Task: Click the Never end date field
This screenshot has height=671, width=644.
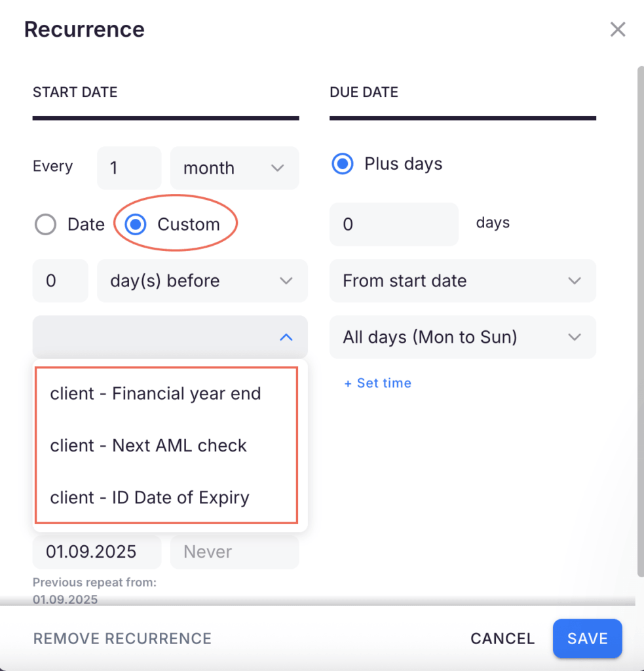Action: click(x=234, y=552)
